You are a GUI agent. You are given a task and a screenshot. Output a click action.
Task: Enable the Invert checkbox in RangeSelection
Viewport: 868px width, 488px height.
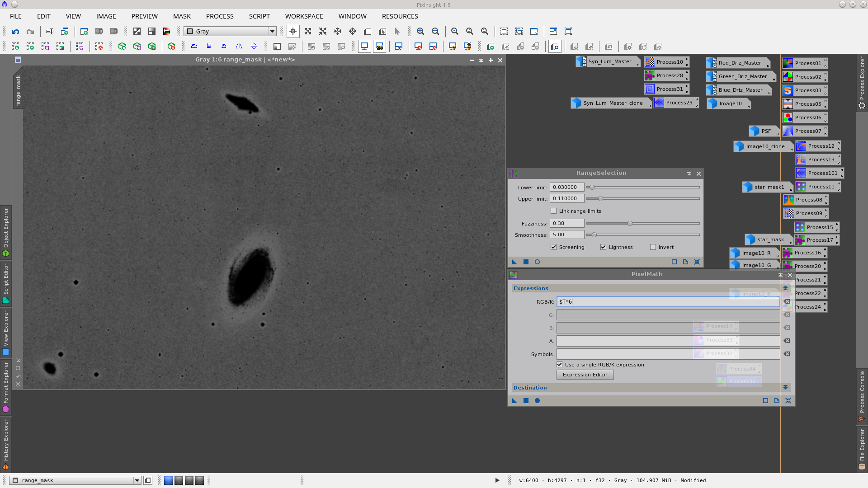point(653,247)
